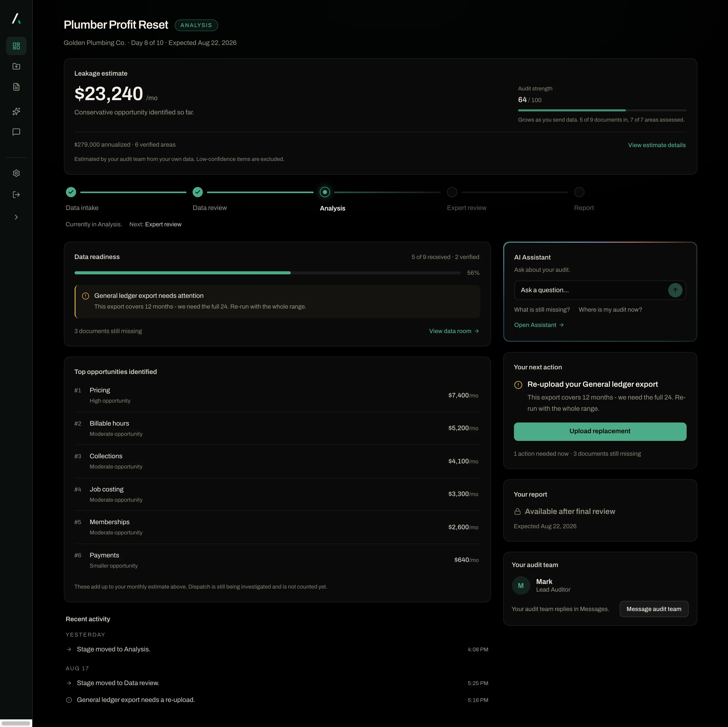Open the documents page icon in sidebar
This screenshot has width=728, height=727.
(16, 87)
